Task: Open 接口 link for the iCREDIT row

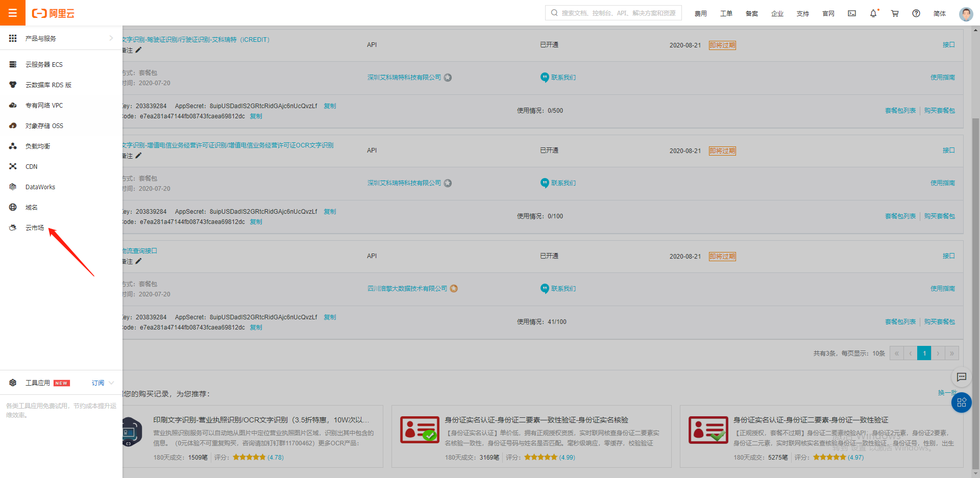Action: point(948,45)
